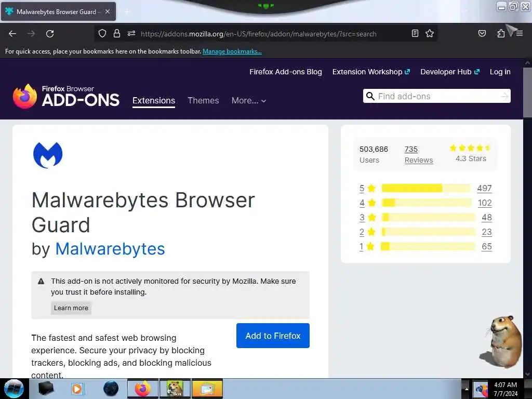532x399 pixels.
Task: Click the Firefox Browser ADD-ONS logo
Action: [66, 96]
